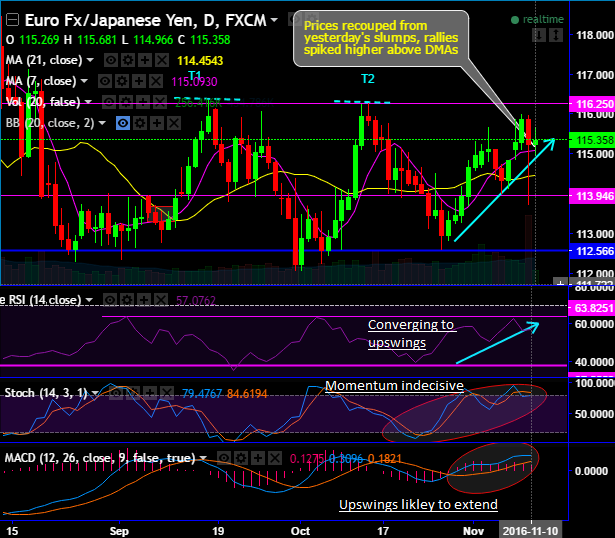This screenshot has width=615, height=538.
Task: Remove the MACD indicator with its X icon
Action: 274,458
